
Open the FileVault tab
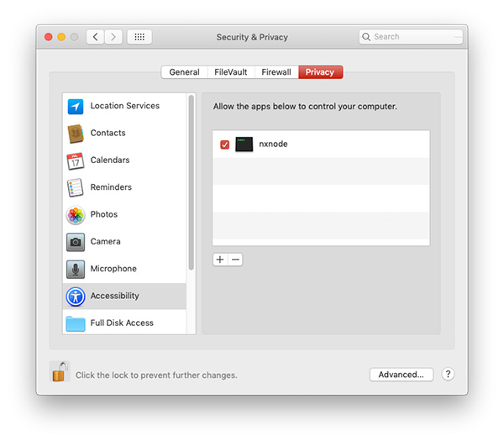230,72
